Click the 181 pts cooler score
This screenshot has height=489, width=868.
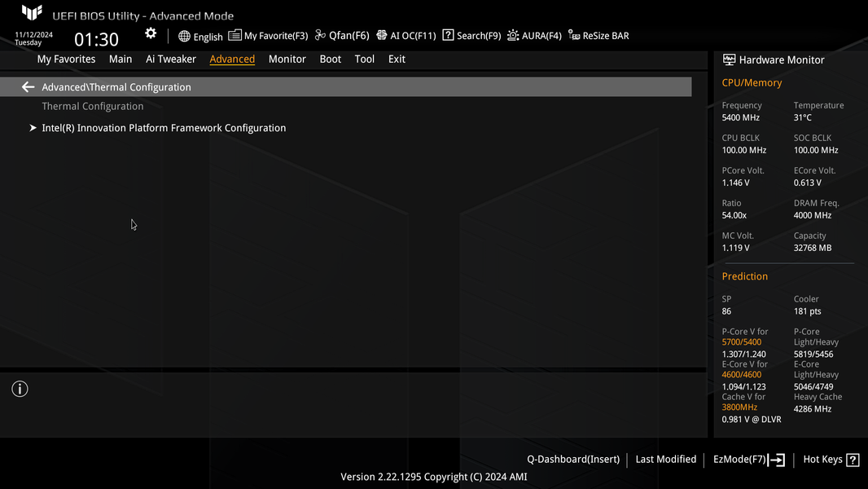click(807, 311)
